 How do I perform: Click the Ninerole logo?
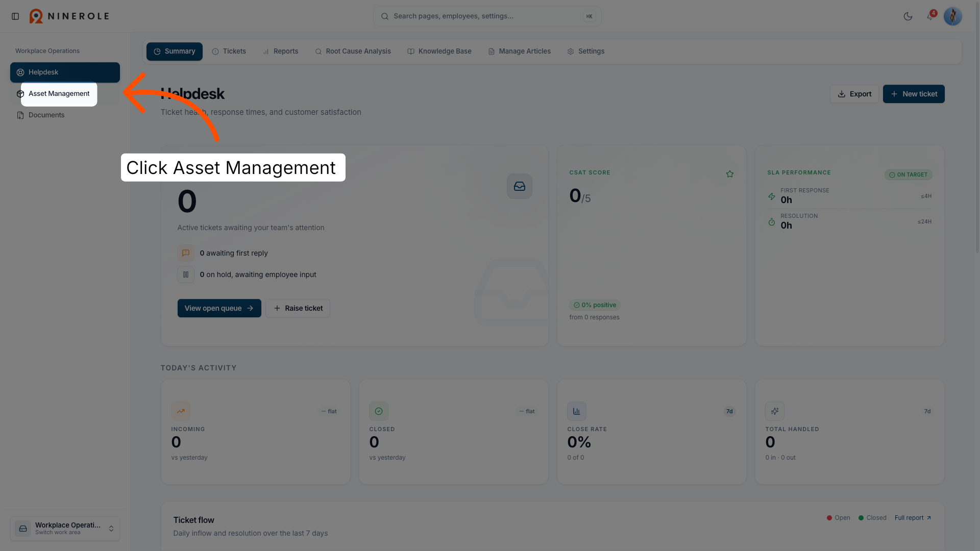(x=69, y=16)
